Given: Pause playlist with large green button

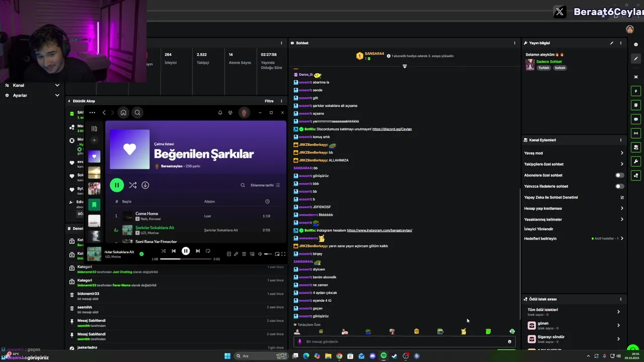Looking at the screenshot, I should click(x=117, y=185).
